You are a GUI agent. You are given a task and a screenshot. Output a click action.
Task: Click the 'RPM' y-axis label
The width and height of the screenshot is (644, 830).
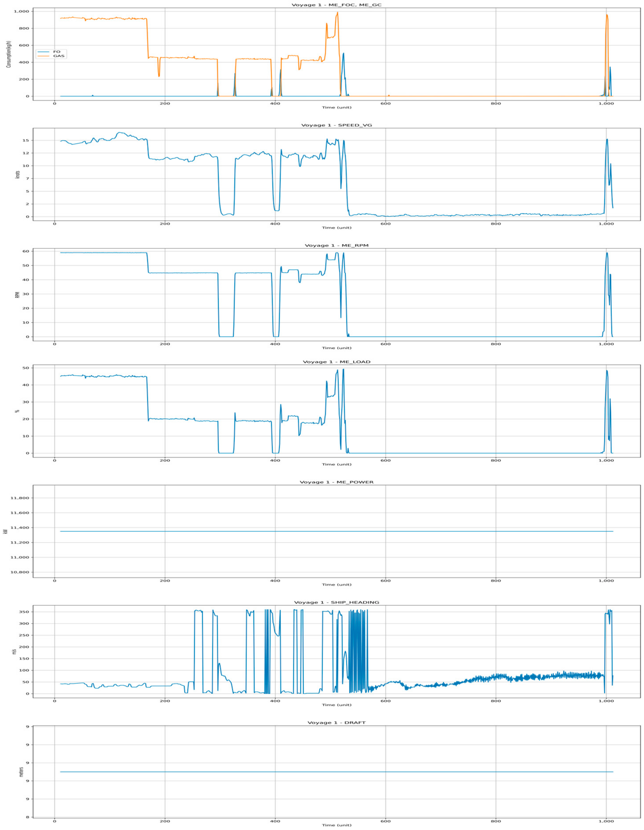(x=17, y=294)
